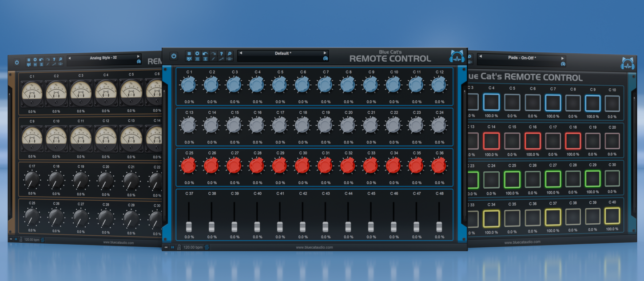Select the Zoom magnifier icon
644x281 pixels.
tap(230, 53)
